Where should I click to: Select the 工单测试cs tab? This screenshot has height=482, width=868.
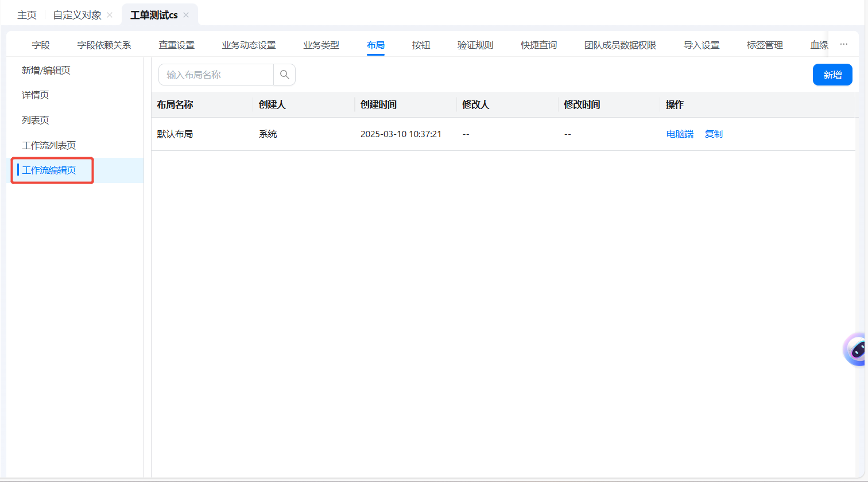(x=154, y=15)
